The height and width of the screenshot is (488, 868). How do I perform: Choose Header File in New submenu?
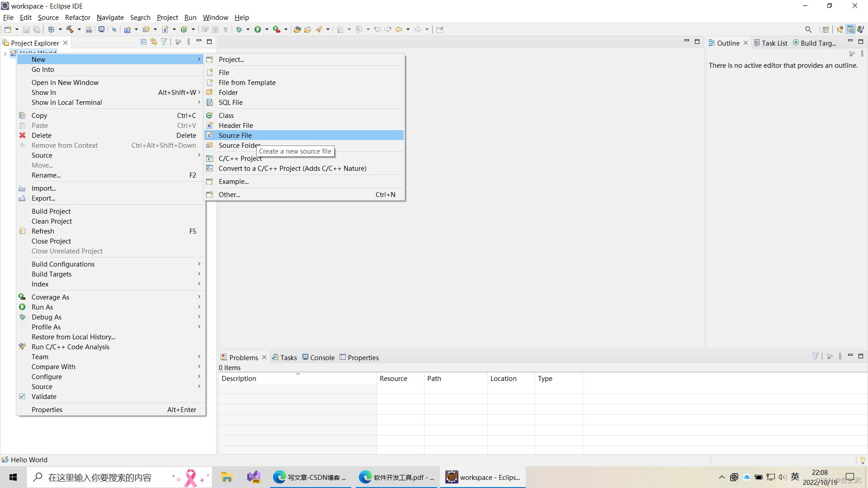click(304, 125)
